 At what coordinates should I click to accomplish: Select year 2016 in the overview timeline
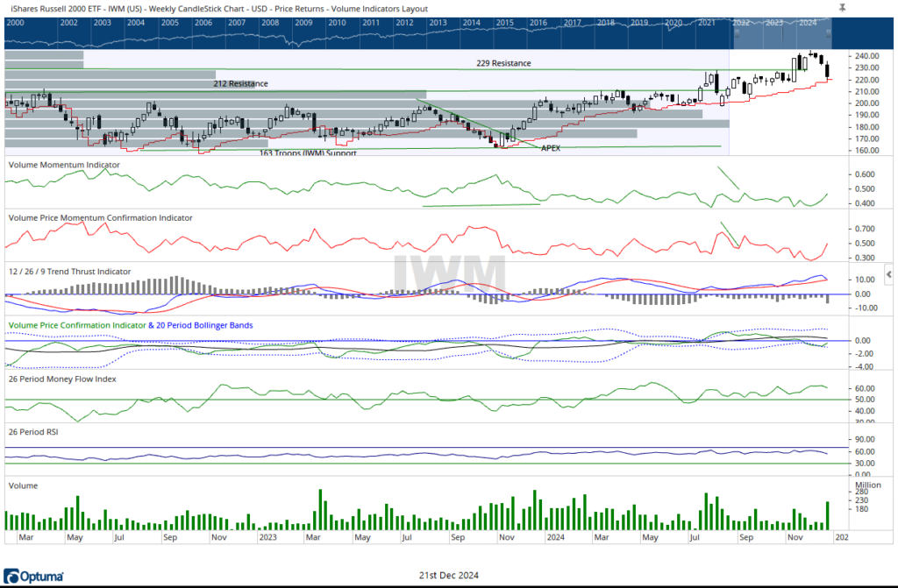[x=538, y=22]
